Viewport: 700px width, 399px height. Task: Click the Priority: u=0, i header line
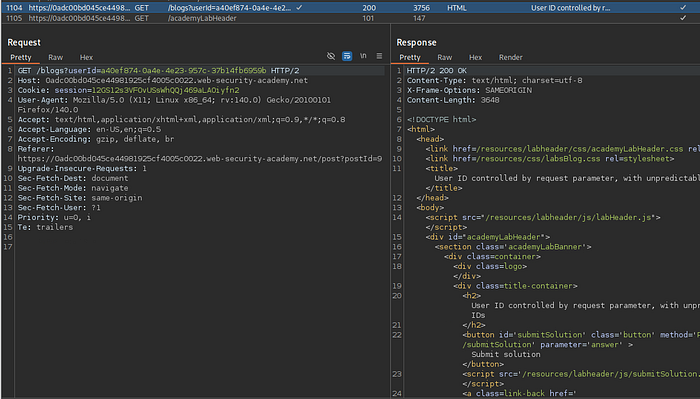(54, 217)
